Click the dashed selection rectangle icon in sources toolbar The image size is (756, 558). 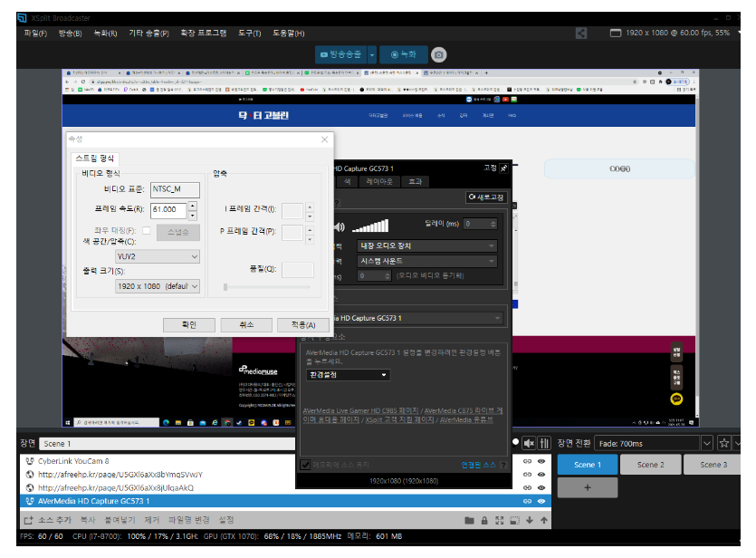pyautogui.click(x=514, y=520)
